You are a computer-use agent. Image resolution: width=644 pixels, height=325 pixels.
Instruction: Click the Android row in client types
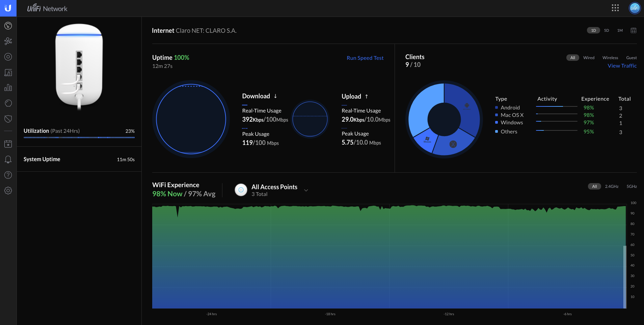coord(563,108)
